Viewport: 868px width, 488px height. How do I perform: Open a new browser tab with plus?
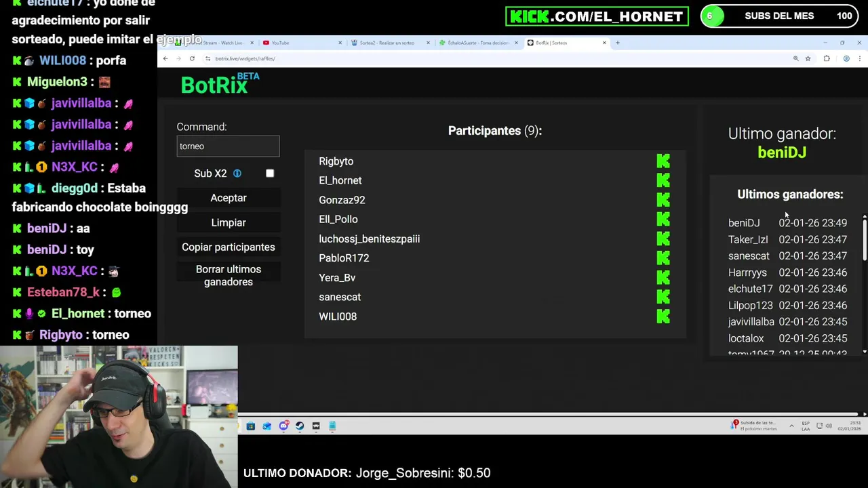coord(618,43)
